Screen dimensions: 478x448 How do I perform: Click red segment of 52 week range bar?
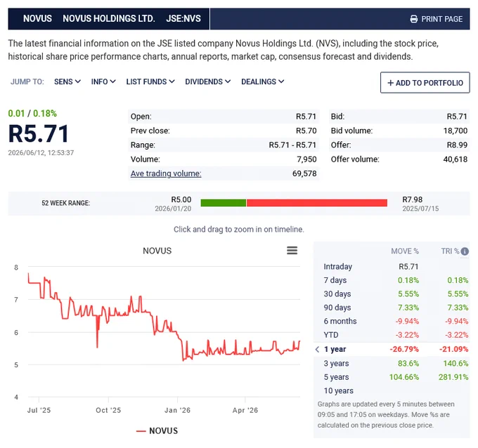317,203
